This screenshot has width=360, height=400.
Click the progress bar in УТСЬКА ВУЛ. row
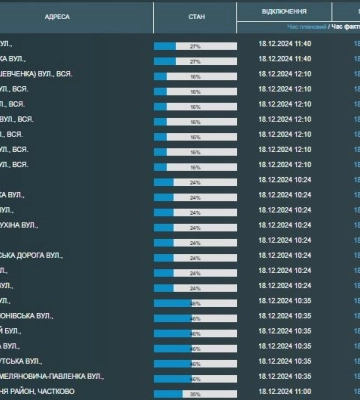[x=195, y=364]
